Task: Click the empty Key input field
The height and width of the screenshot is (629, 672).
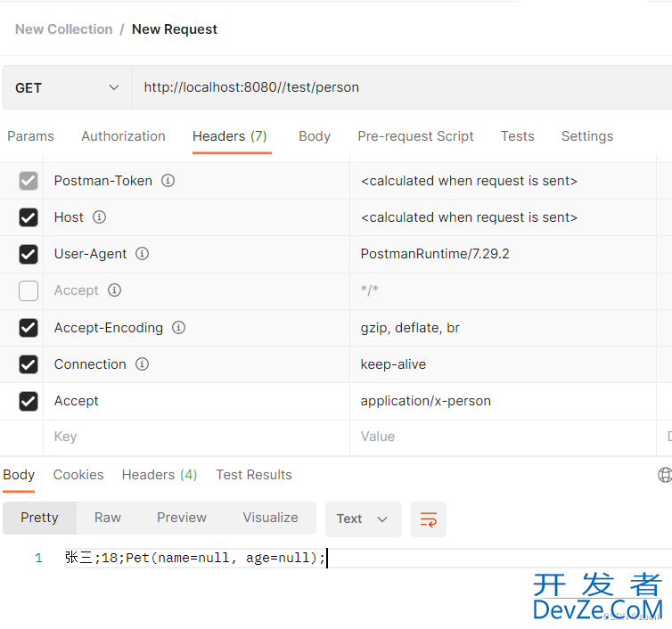Action: (196, 437)
